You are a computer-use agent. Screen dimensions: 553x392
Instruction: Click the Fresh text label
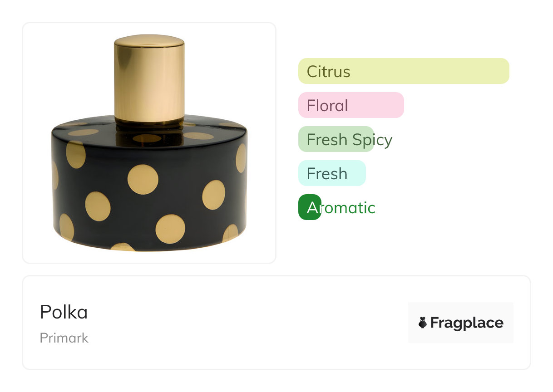(x=327, y=174)
